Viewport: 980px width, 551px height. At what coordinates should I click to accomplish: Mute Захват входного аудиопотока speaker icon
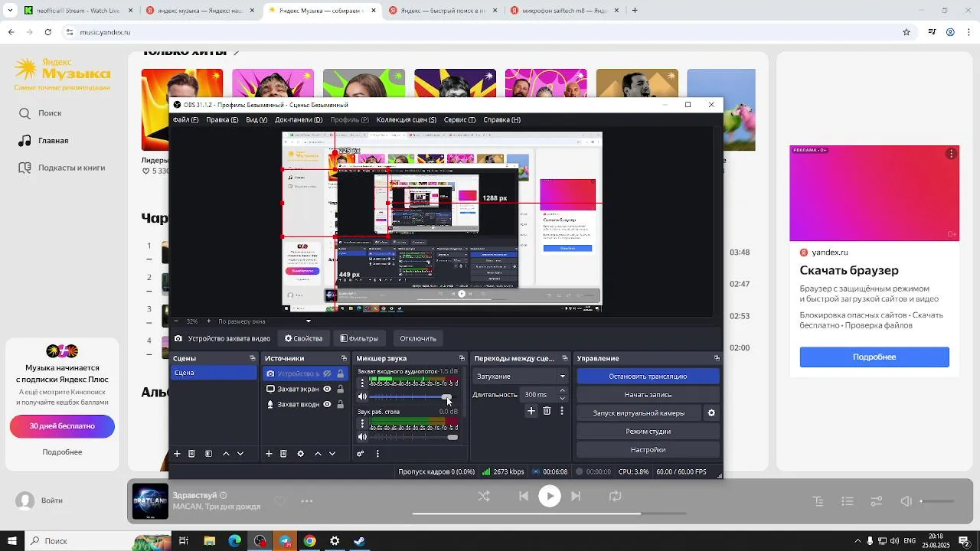[x=363, y=396]
